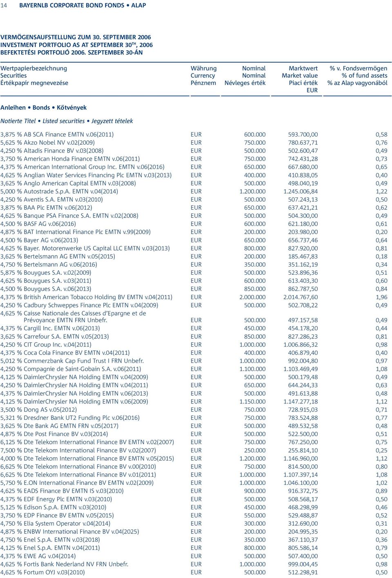This screenshot has width=392, height=578.
Task: Click the page number 14
Action: [x=4, y=5]
